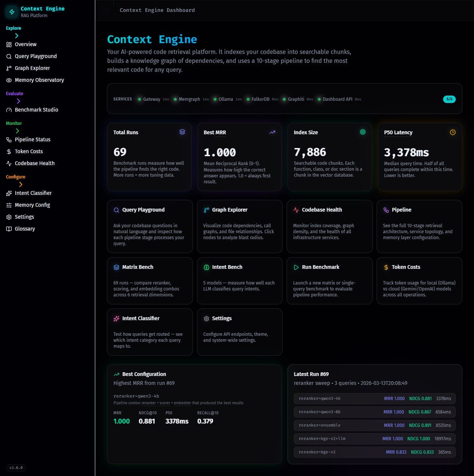474x476 pixels.
Task: Click the Benchmark Studio gauge icon
Action: click(x=9, y=110)
